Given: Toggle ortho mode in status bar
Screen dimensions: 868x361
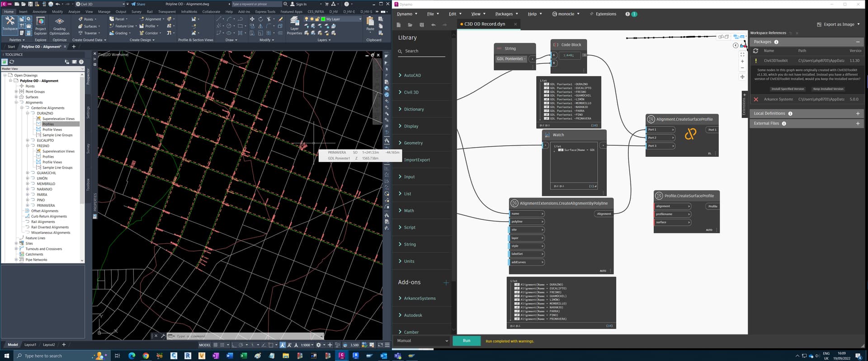Looking at the screenshot, I should tap(234, 345).
